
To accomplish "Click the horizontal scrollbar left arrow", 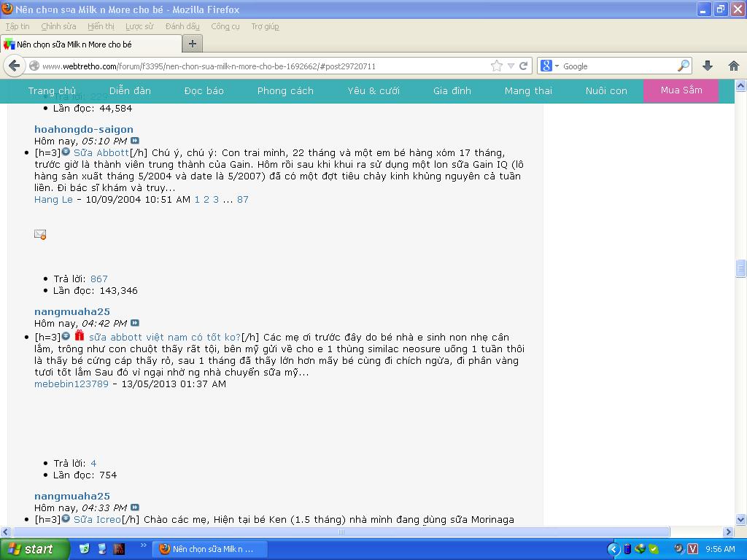I will pos(6,532).
